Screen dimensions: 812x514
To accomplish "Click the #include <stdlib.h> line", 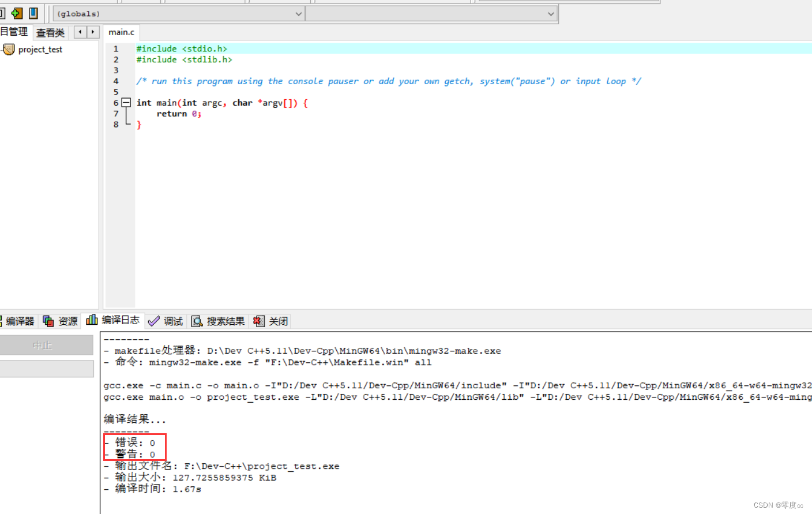I will [x=184, y=59].
